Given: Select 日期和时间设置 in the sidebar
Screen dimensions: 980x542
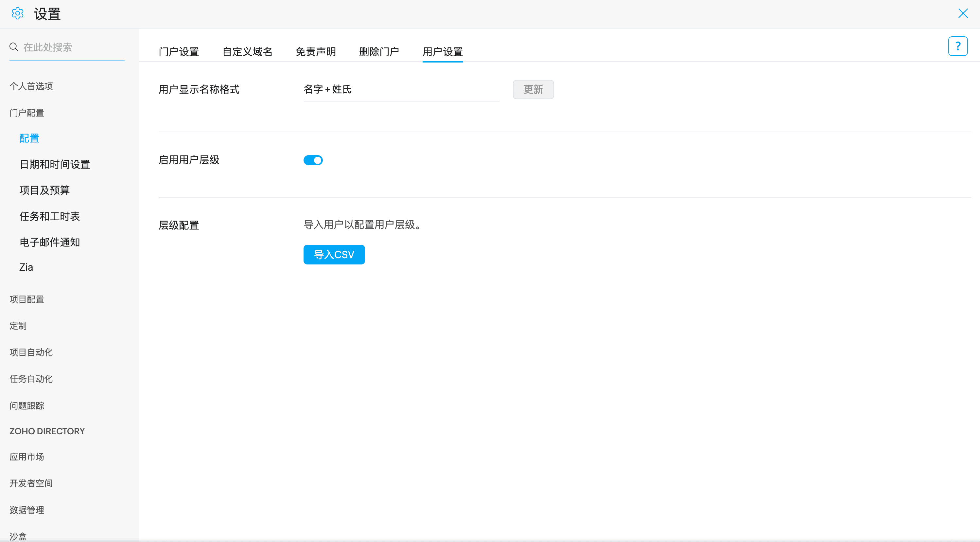Looking at the screenshot, I should [x=55, y=164].
